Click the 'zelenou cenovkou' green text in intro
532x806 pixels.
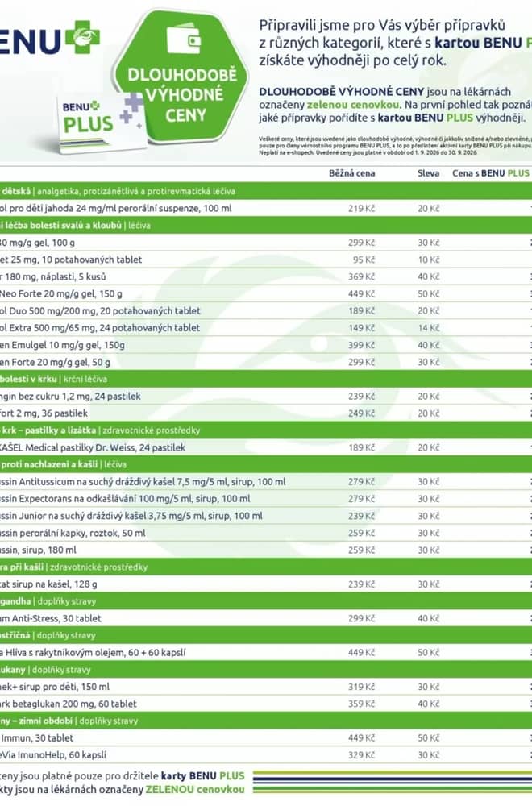coord(353,105)
